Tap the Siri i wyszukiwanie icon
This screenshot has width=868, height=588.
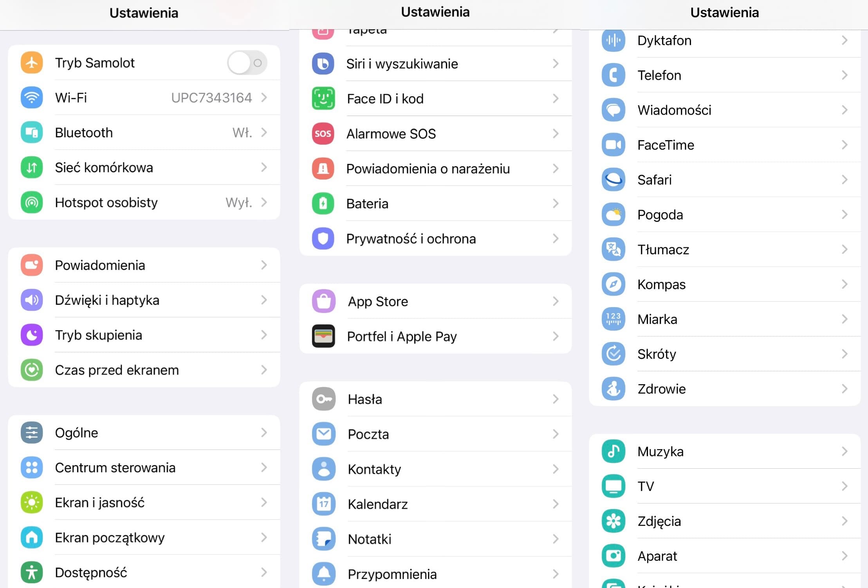pos(323,64)
